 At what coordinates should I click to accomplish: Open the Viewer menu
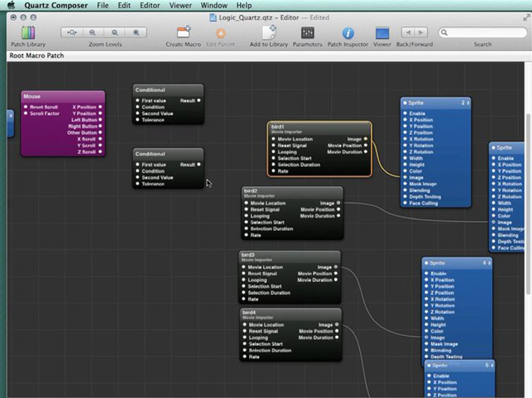[x=180, y=5]
